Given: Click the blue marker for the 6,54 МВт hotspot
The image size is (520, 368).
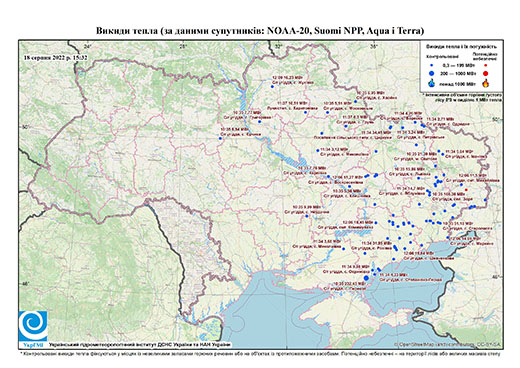Looking at the screenshot, I should 220,138.
